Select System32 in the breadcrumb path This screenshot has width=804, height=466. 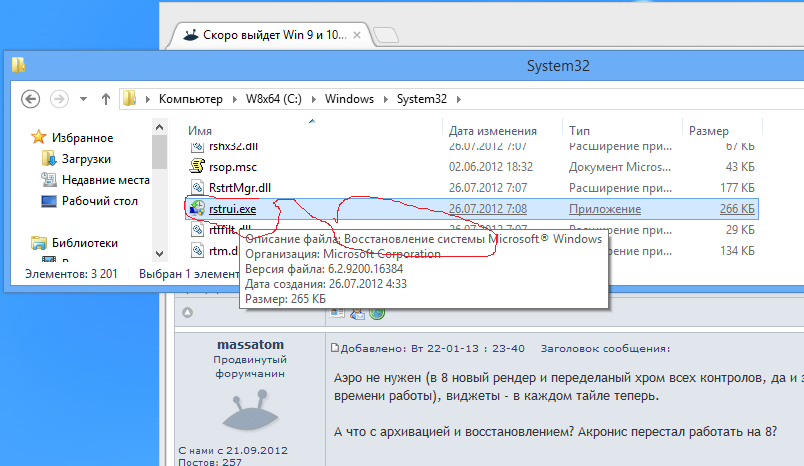pyautogui.click(x=421, y=99)
